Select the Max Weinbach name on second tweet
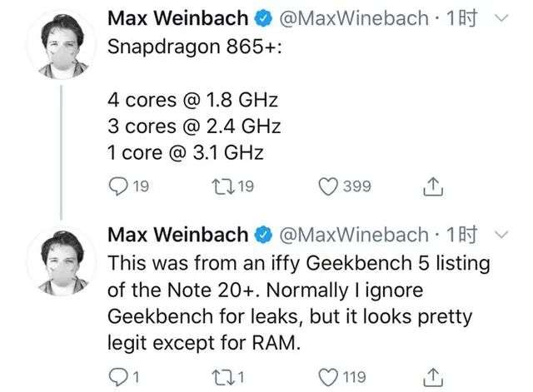 click(178, 236)
